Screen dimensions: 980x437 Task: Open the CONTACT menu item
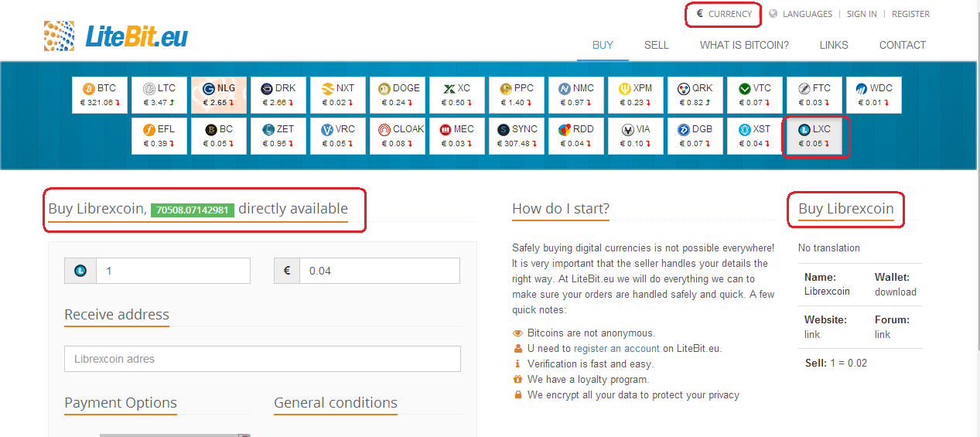coord(903,45)
